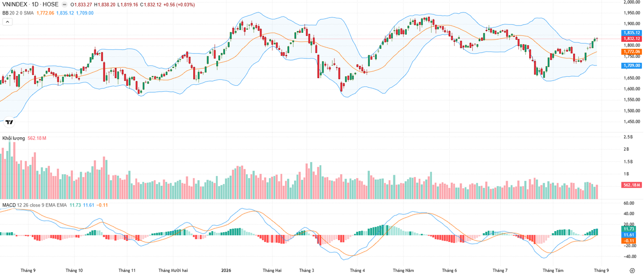Click the 1,835.12 upper band price label
This screenshot has width=644, height=274.
[x=632, y=33]
